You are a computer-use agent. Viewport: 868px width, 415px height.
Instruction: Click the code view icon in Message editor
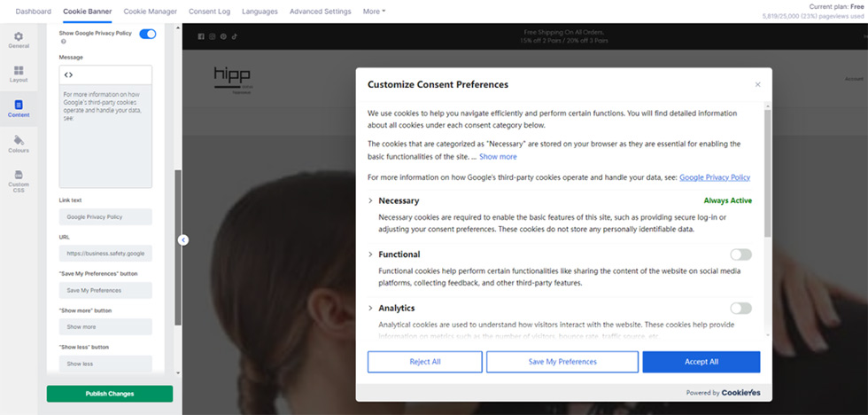pyautogui.click(x=69, y=74)
